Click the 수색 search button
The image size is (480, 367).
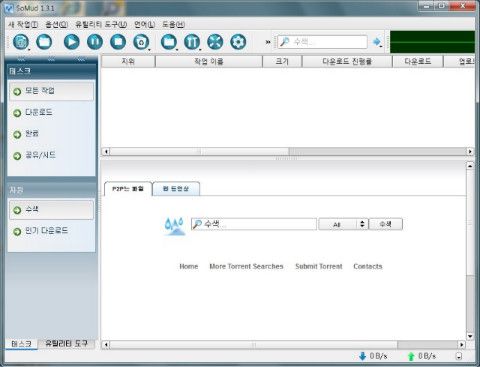[386, 224]
